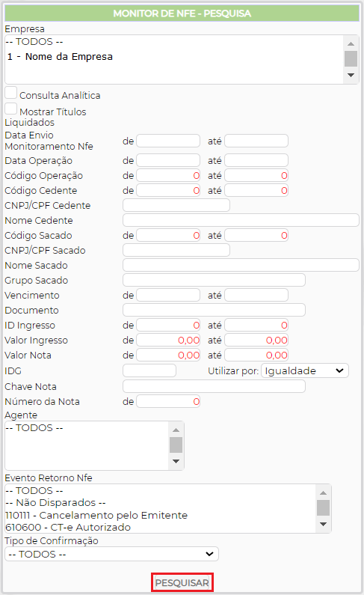
Task: Click the PESQUISAR button
Action: pyautogui.click(x=182, y=582)
